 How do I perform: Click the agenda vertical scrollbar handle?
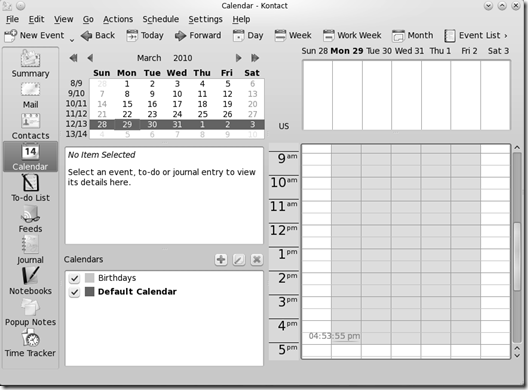[x=517, y=256]
